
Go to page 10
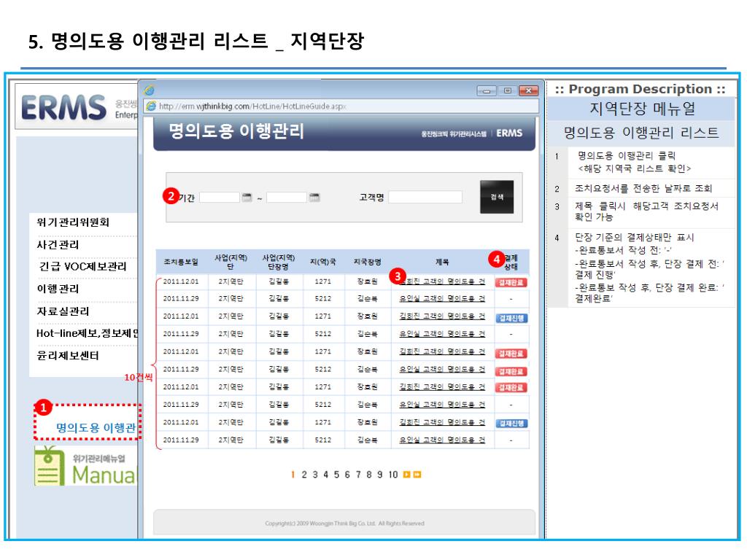(x=392, y=475)
